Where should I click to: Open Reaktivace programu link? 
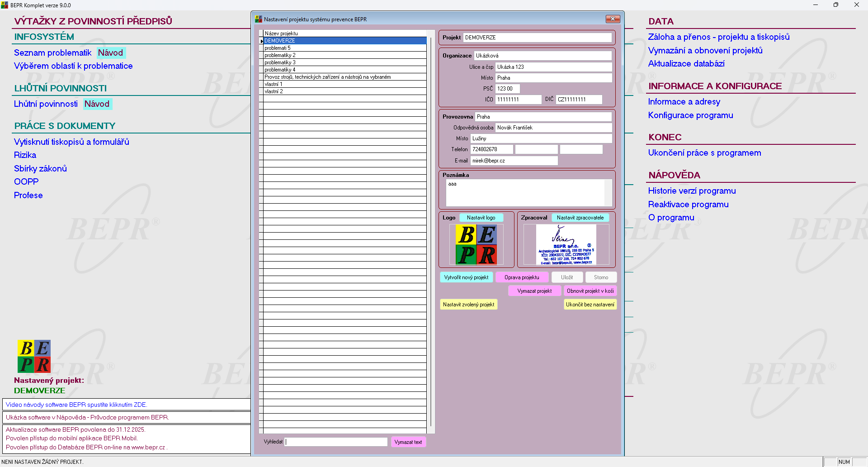pyautogui.click(x=688, y=205)
